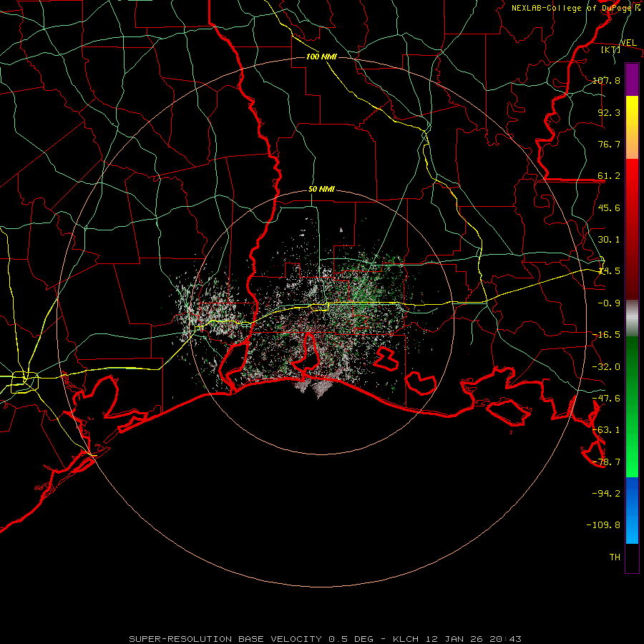
Task: Select the 107.8 value on the velocity scale
Action: pyautogui.click(x=606, y=80)
